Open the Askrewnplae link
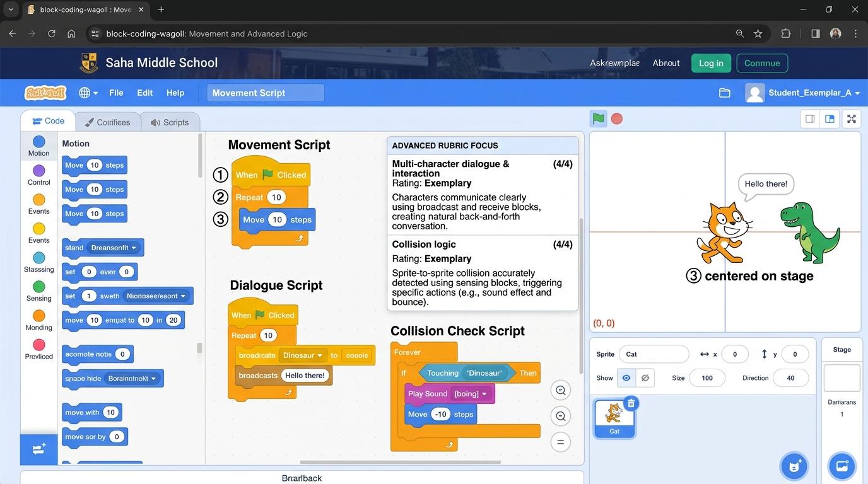The height and width of the screenshot is (484, 868). coord(614,63)
